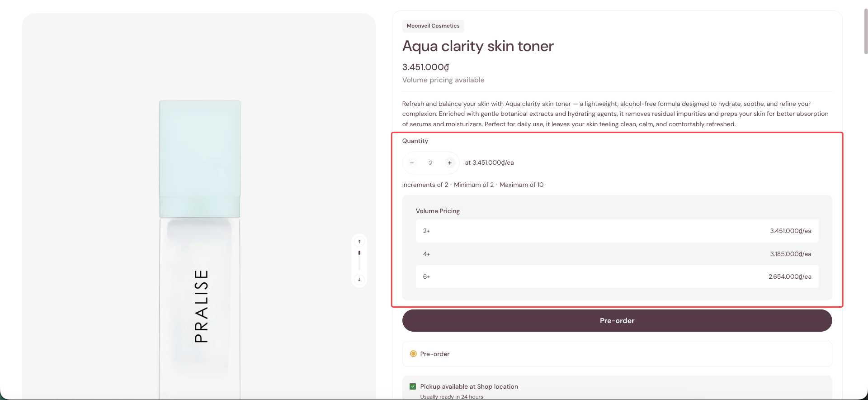
Task: Click the Volume pricing available text
Action: pyautogui.click(x=443, y=80)
